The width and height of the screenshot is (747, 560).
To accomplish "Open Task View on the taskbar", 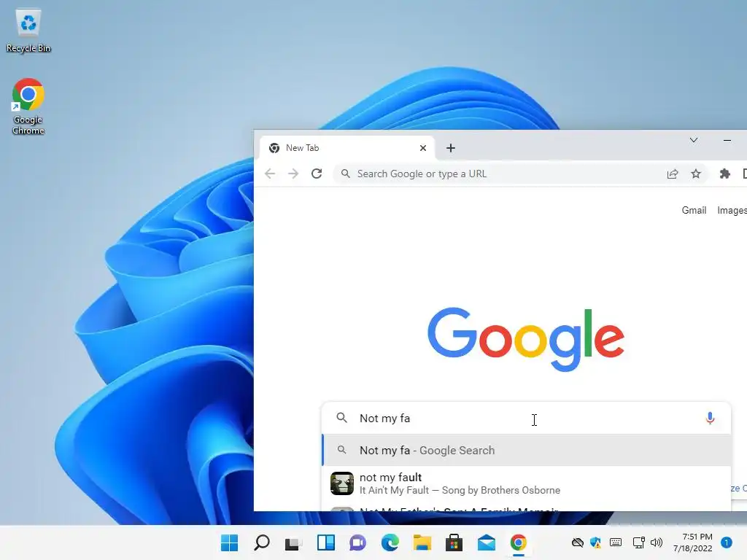I will (x=293, y=542).
